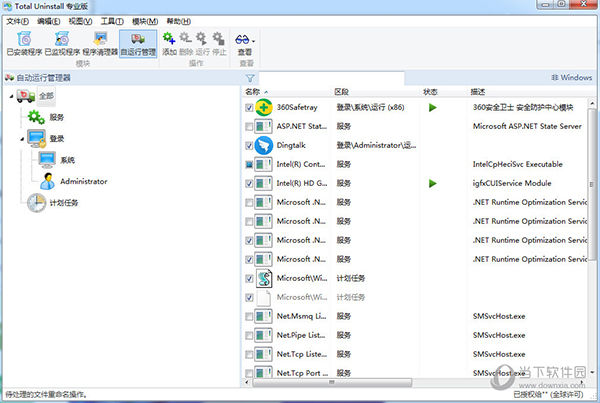
Task: Check the Net.Tcp Liste... checkbox
Action: [x=249, y=354]
